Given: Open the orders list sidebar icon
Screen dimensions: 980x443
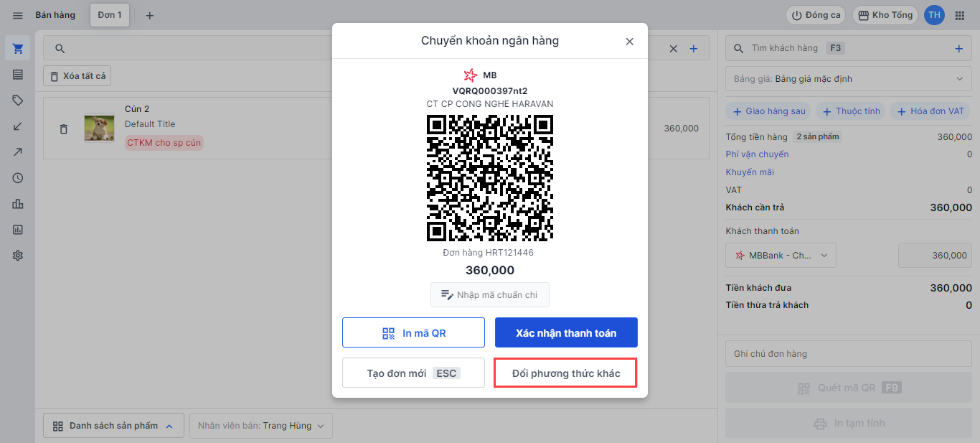Looking at the screenshot, I should click(x=18, y=75).
